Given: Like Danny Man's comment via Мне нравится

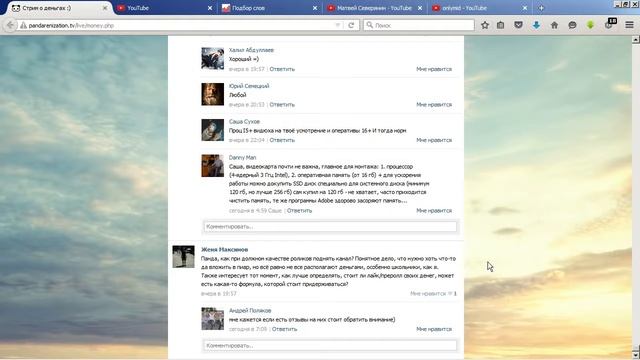Looking at the screenshot, I should (x=434, y=211).
